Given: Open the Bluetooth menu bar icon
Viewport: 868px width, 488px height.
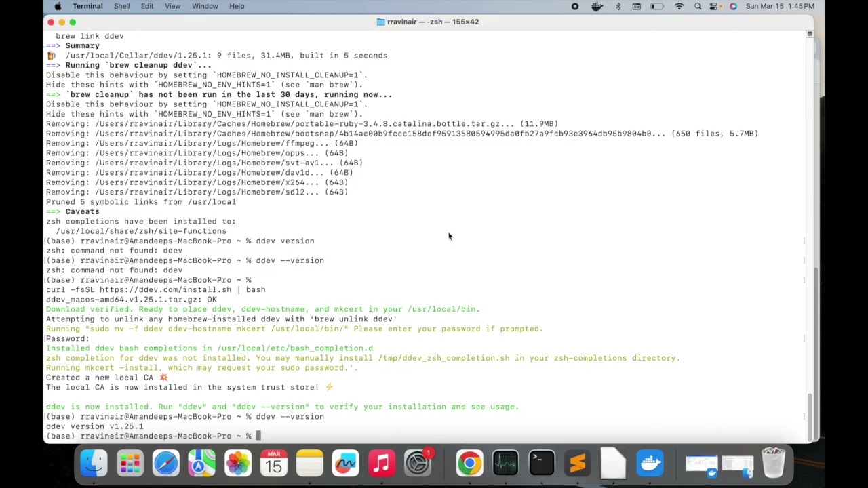Looking at the screenshot, I should (x=618, y=6).
